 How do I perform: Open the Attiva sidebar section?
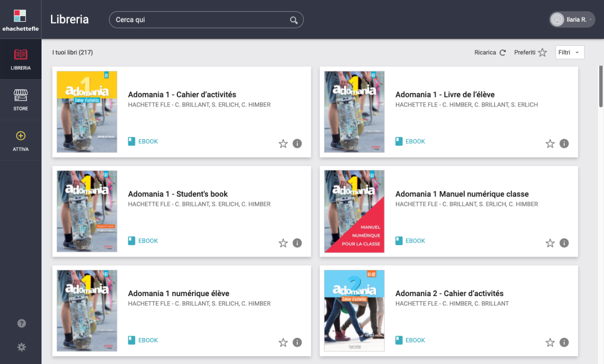[x=21, y=141]
